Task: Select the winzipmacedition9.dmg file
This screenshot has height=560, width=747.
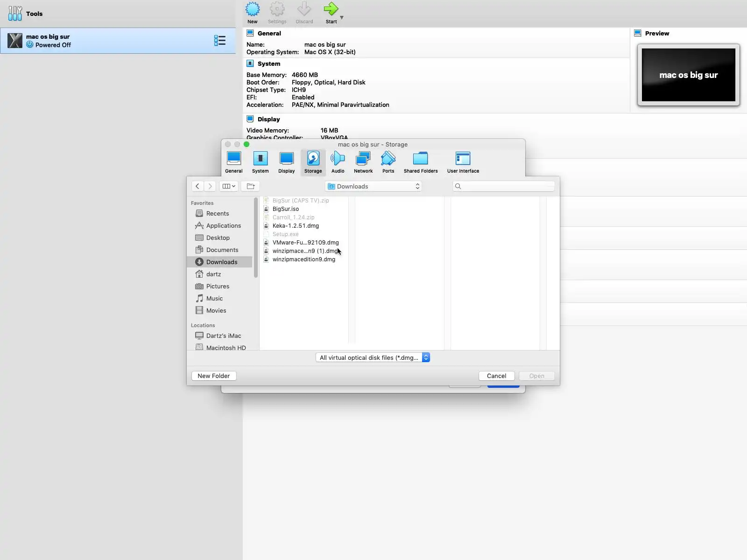Action: tap(303, 259)
